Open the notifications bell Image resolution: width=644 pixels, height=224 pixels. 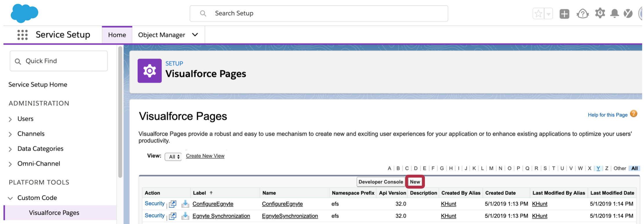(x=614, y=14)
